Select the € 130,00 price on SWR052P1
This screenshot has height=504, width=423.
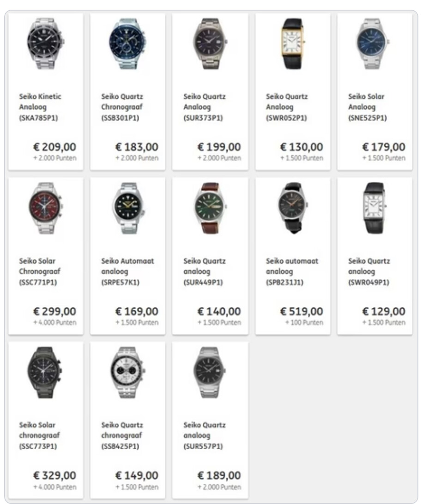(302, 147)
